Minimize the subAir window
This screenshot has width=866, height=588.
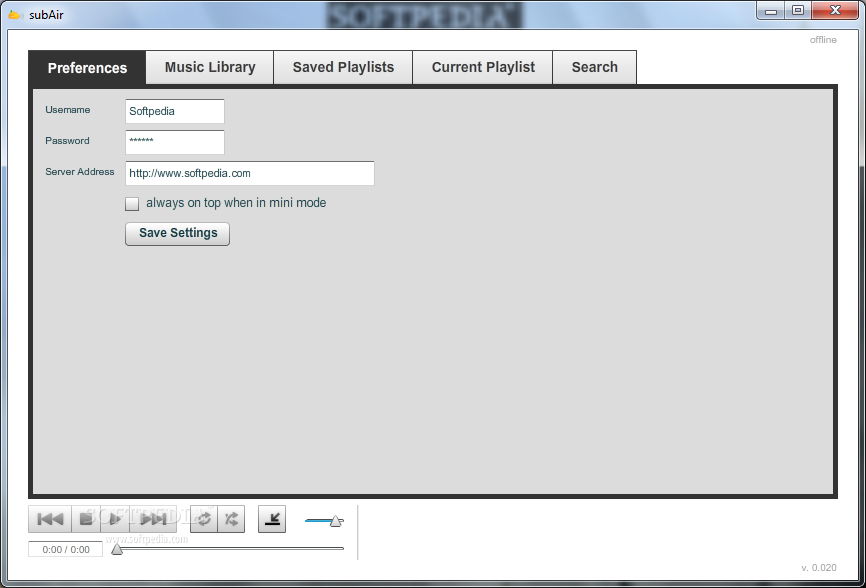[771, 11]
